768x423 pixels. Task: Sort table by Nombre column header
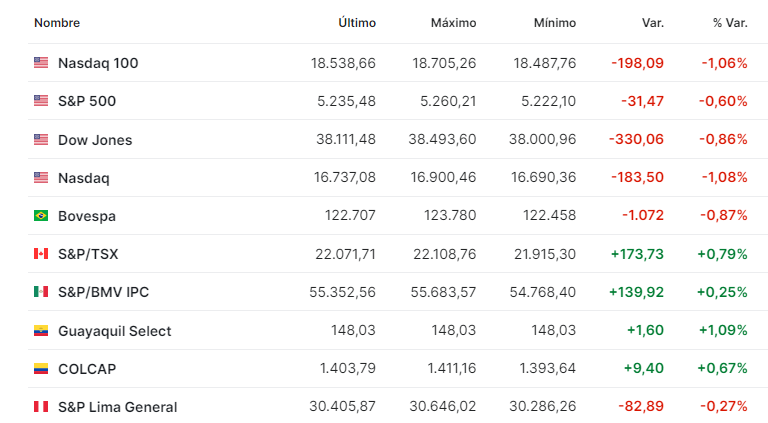[x=57, y=23]
